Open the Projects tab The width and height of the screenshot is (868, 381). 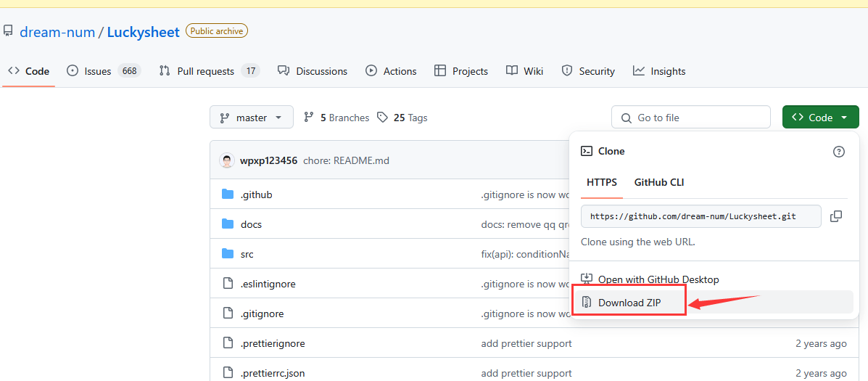[461, 71]
